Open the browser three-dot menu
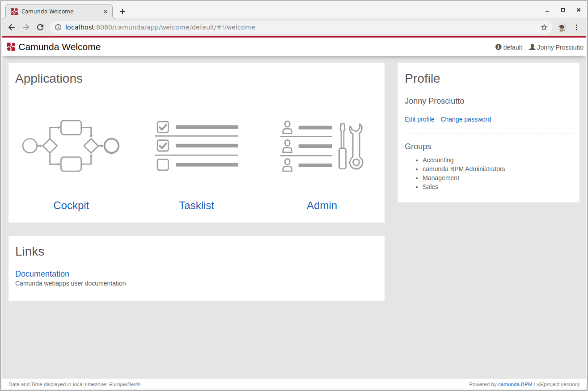The width and height of the screenshot is (588, 391). pyautogui.click(x=576, y=27)
